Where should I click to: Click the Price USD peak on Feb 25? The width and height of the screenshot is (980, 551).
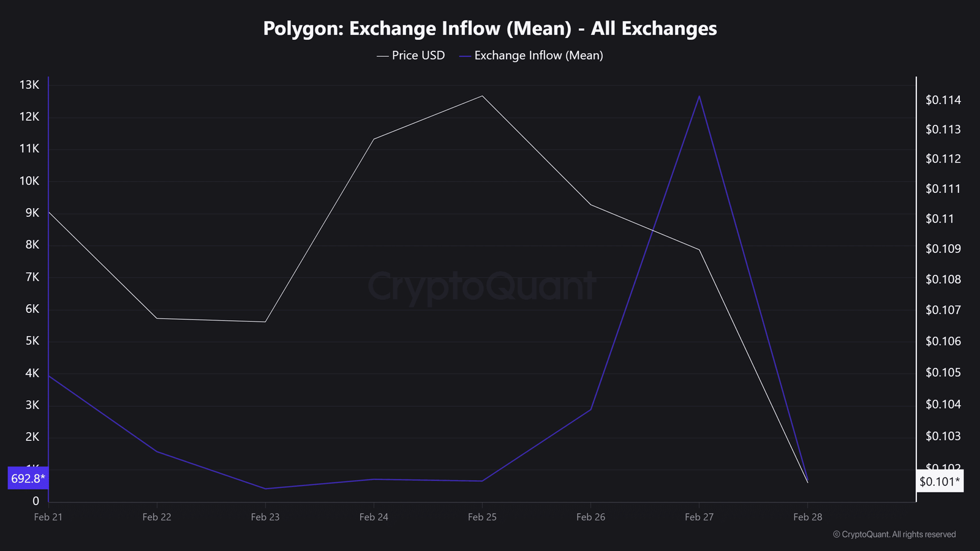click(x=482, y=96)
